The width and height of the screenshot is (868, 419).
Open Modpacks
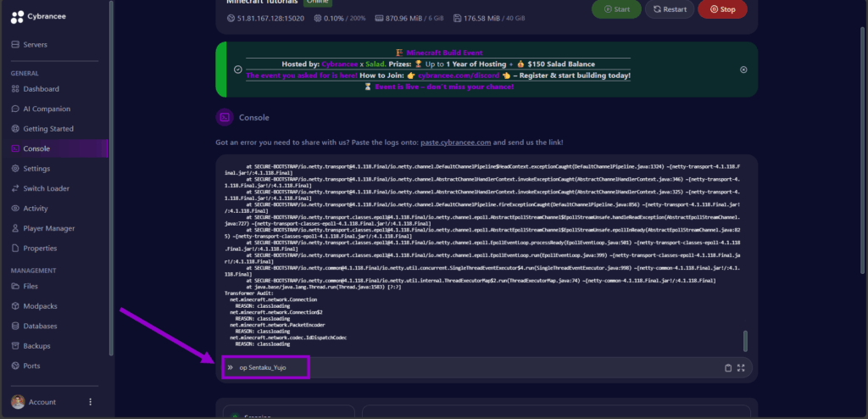coord(40,306)
